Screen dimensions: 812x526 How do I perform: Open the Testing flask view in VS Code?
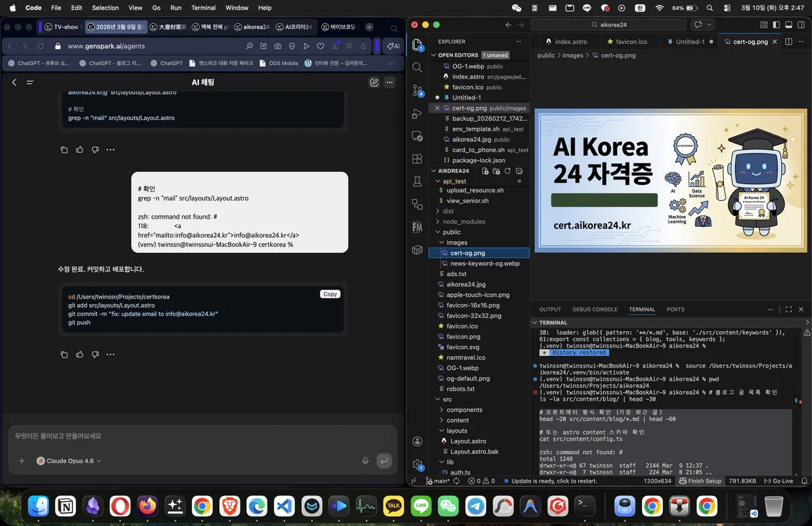418,181
